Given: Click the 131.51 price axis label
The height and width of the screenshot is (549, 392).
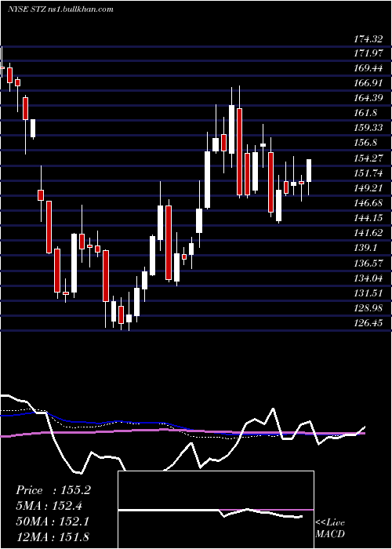Looking at the screenshot, I should (368, 293).
